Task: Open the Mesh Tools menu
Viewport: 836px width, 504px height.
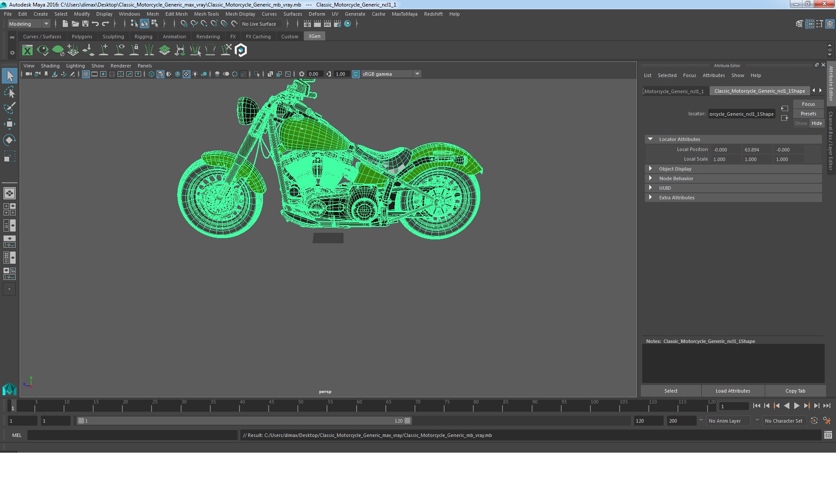Action: [206, 14]
